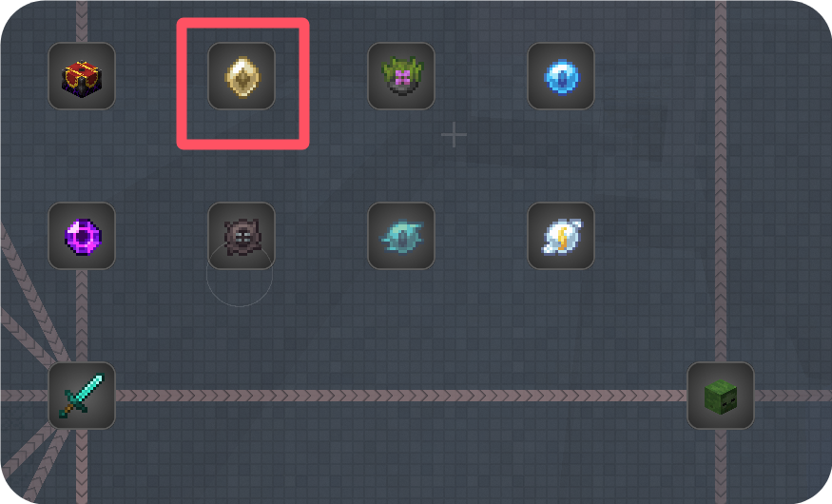Click the vertical connector above the zombie head
This screenshot has width=832, height=504.
(x=721, y=181)
